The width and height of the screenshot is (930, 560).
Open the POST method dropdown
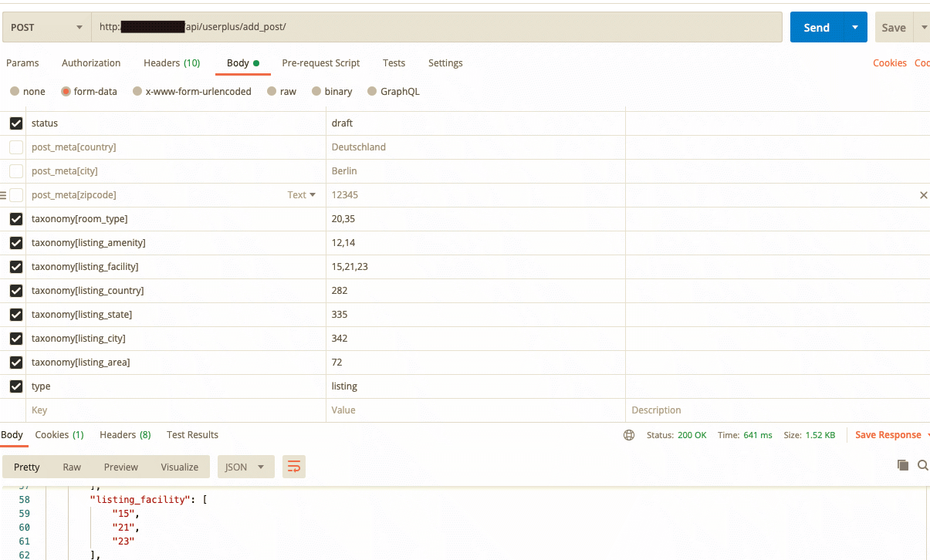click(x=46, y=27)
